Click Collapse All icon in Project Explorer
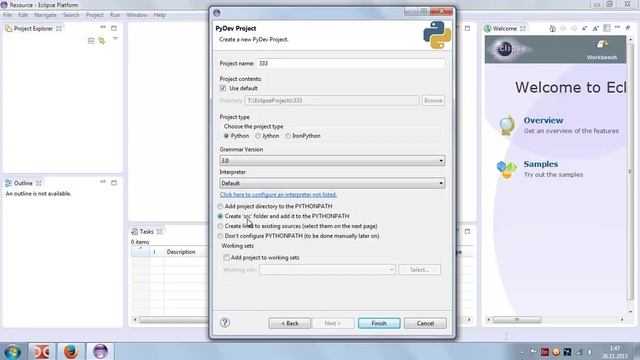Viewport: 640px width, 360px height. click(x=91, y=40)
